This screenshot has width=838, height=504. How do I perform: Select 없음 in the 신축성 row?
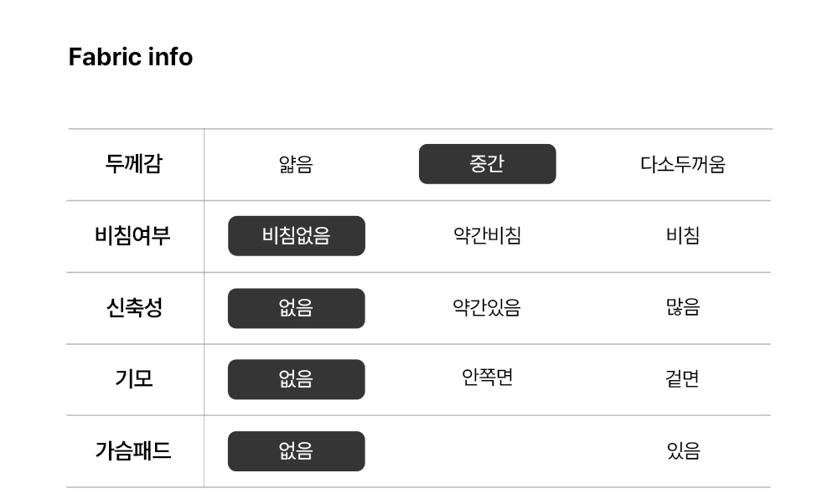click(x=296, y=308)
